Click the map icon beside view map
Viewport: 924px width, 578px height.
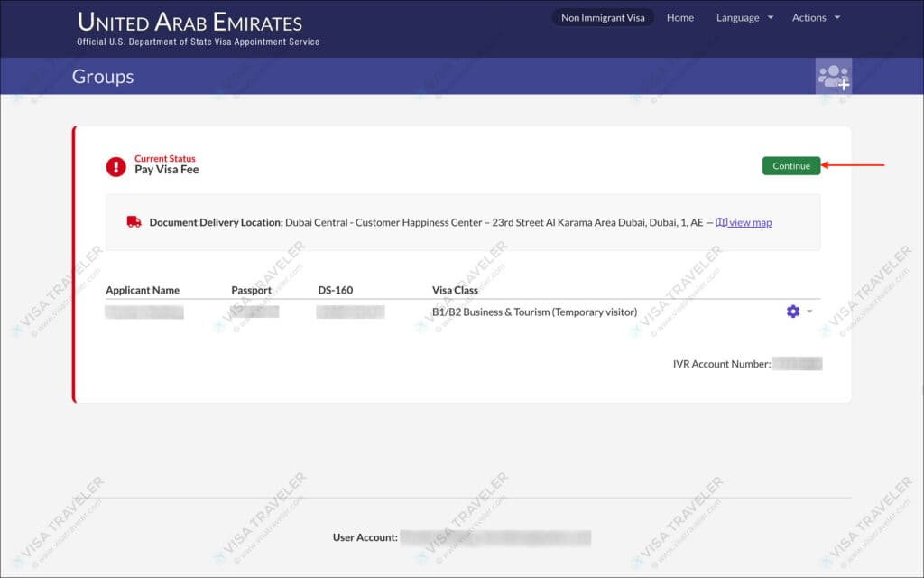click(721, 222)
